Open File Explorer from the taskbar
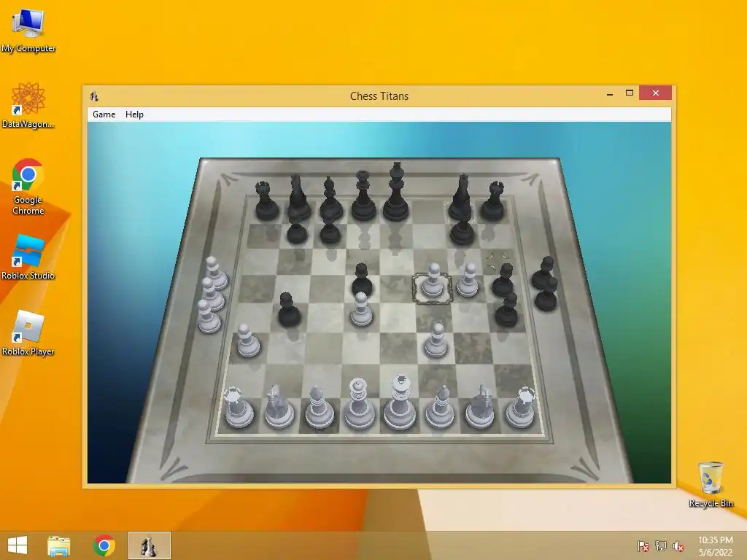The width and height of the screenshot is (747, 560). (59, 545)
